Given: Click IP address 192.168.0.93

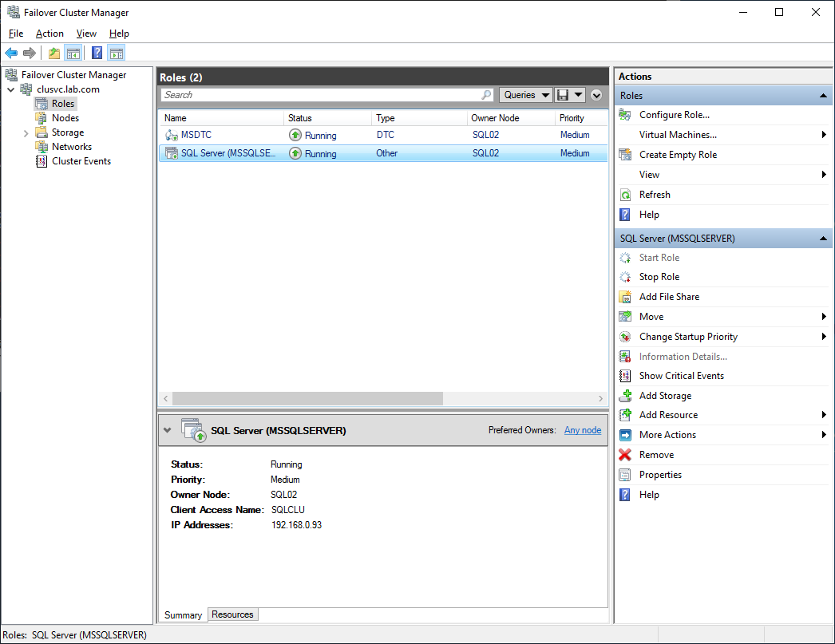Looking at the screenshot, I should (297, 525).
